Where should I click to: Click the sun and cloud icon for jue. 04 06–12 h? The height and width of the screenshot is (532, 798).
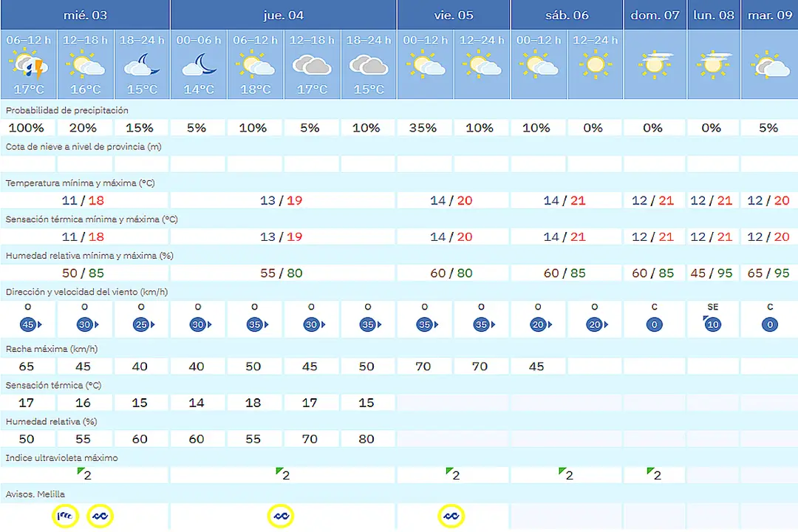tap(255, 65)
